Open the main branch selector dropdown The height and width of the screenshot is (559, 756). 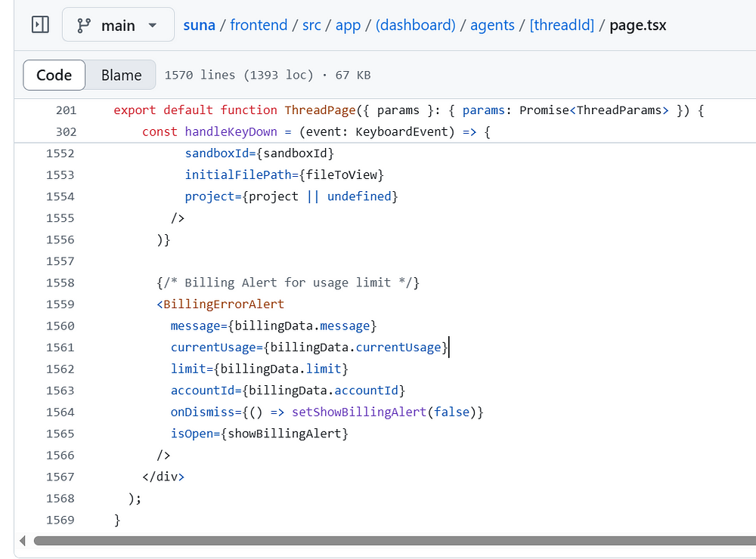(118, 25)
